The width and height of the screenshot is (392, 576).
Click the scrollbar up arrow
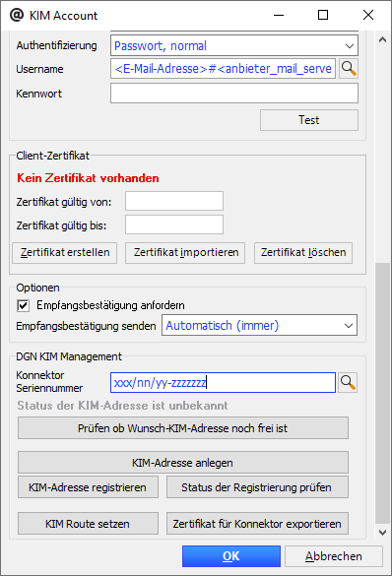tap(382, 39)
